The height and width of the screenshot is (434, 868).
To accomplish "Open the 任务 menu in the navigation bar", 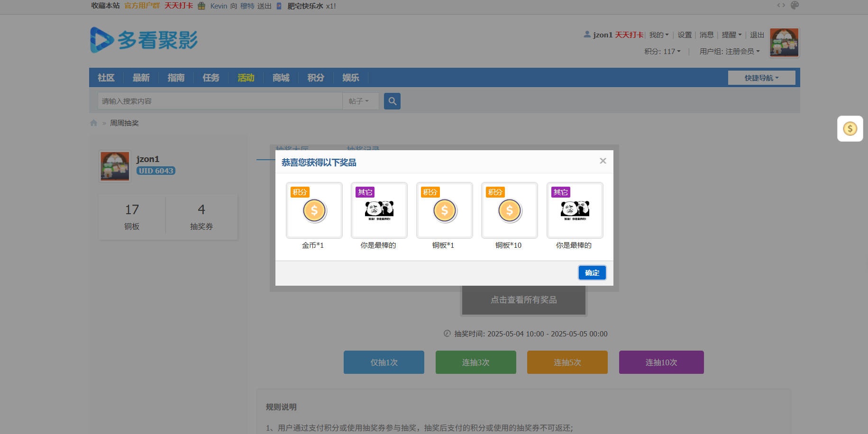I will click(x=210, y=78).
